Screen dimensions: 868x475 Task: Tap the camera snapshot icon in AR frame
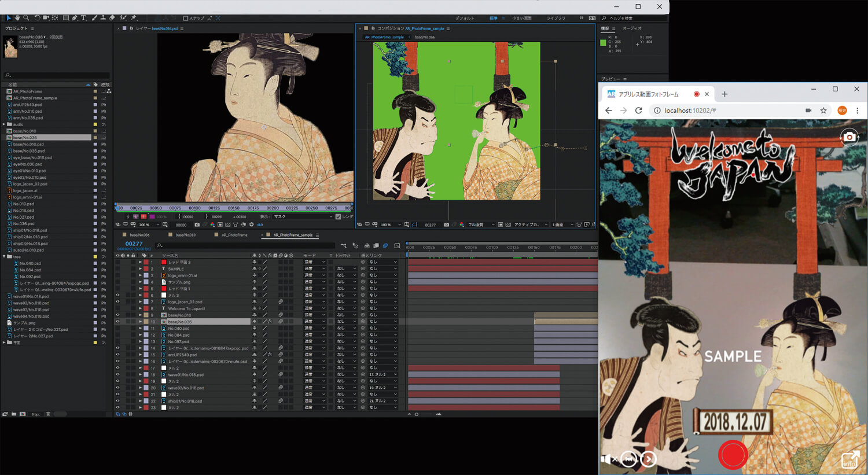[x=849, y=137]
